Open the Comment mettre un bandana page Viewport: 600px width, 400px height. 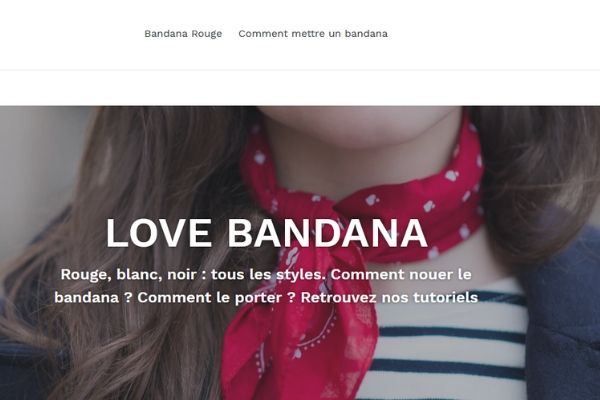313,34
